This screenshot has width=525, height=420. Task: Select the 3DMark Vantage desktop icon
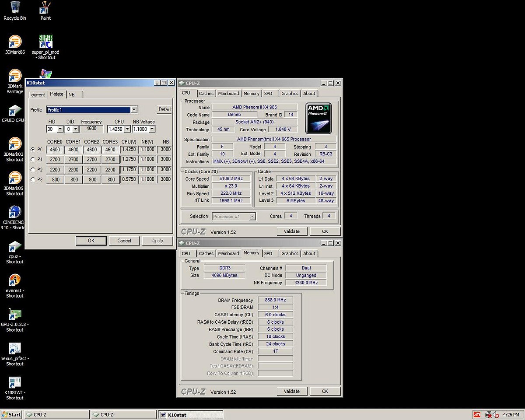[15, 81]
